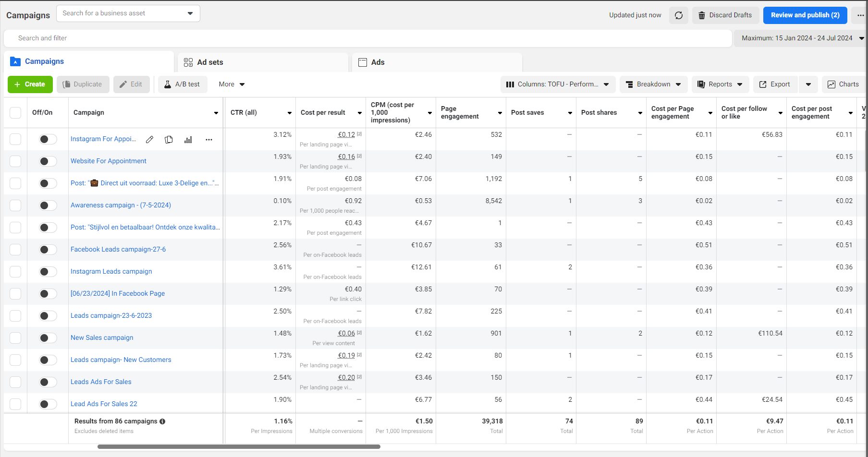Expand the Columns: TOFU - Performance dropdown
The height and width of the screenshot is (457, 868).
pos(558,84)
